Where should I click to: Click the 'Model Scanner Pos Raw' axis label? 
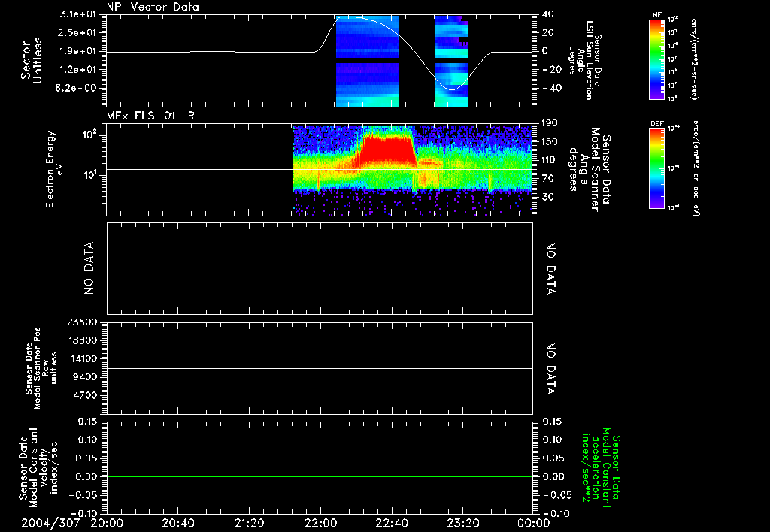41,368
